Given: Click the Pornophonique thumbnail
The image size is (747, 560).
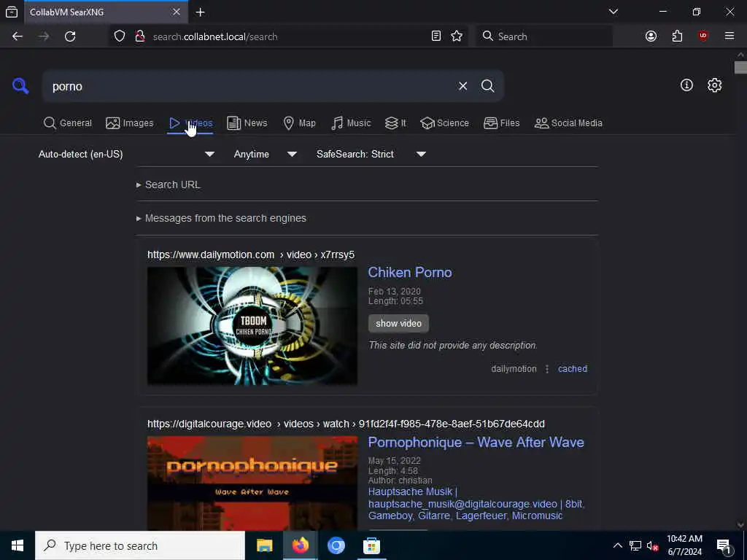Looking at the screenshot, I should click(x=252, y=483).
